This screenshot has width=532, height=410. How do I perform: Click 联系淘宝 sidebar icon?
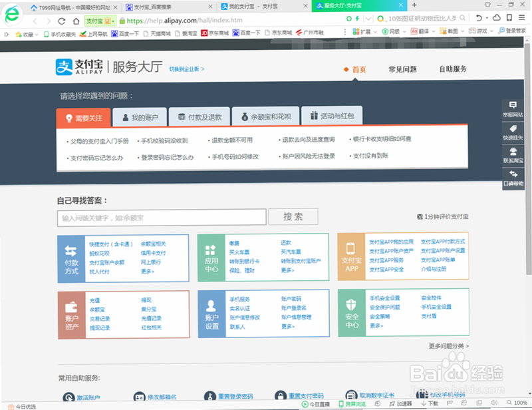[513, 155]
